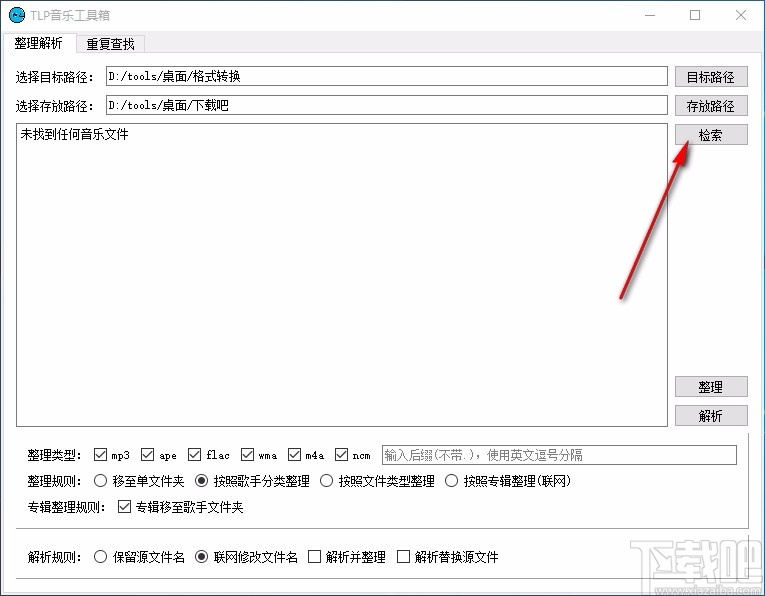
Task: Toggle the wma file type checkbox
Action: 247,455
